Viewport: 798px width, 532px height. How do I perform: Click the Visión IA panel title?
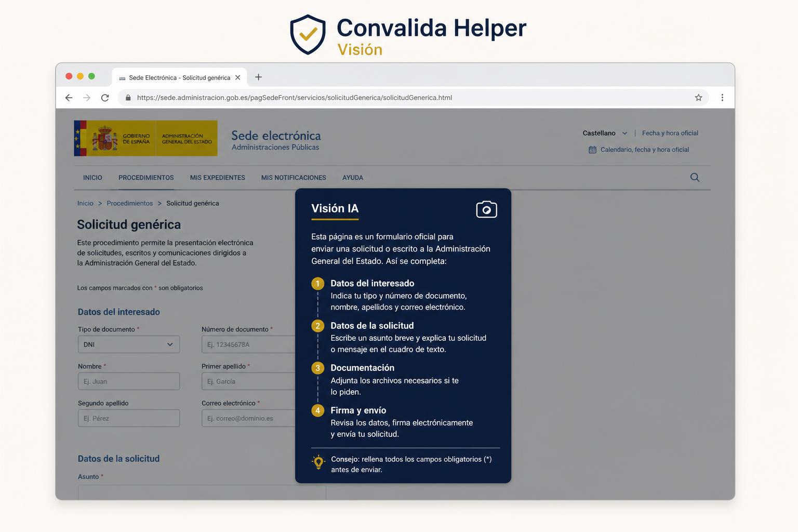335,208
